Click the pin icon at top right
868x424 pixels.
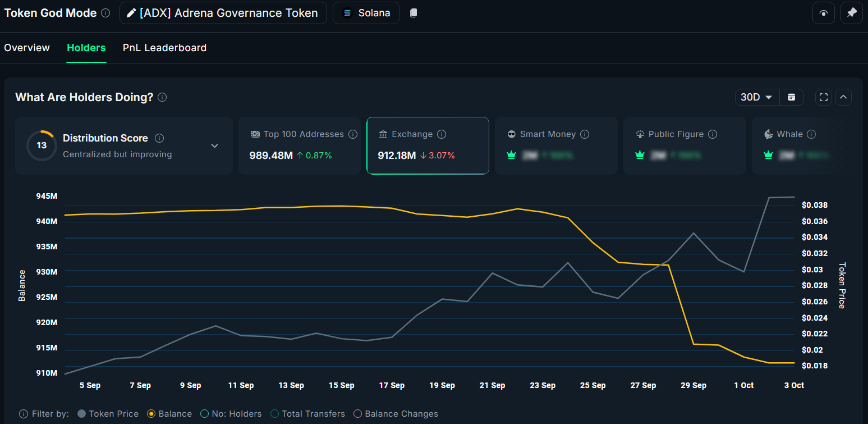pos(851,12)
